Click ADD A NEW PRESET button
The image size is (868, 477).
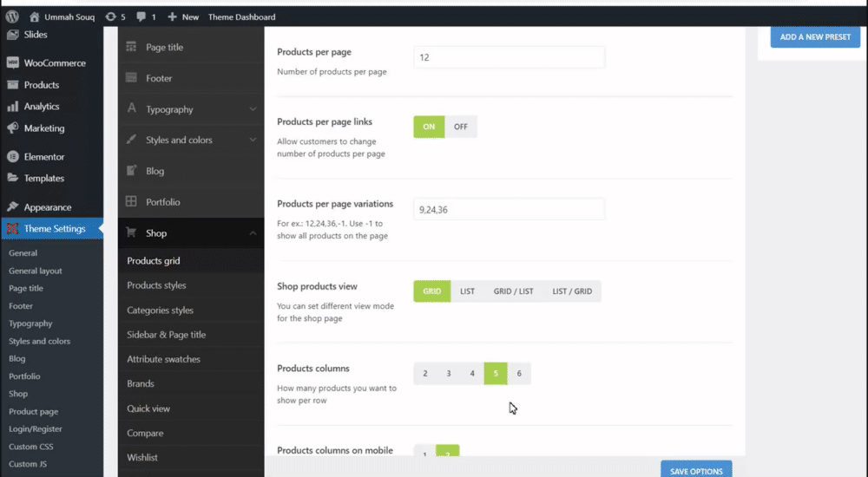(x=815, y=36)
